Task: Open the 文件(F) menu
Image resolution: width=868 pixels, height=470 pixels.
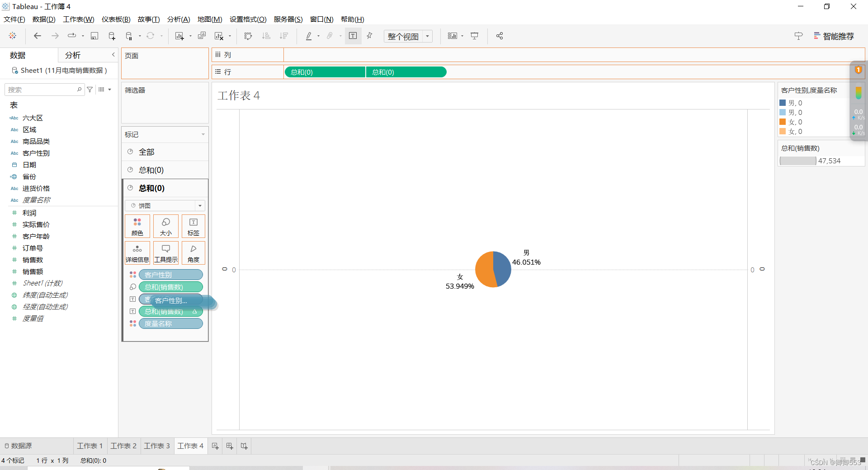Action: (14, 19)
